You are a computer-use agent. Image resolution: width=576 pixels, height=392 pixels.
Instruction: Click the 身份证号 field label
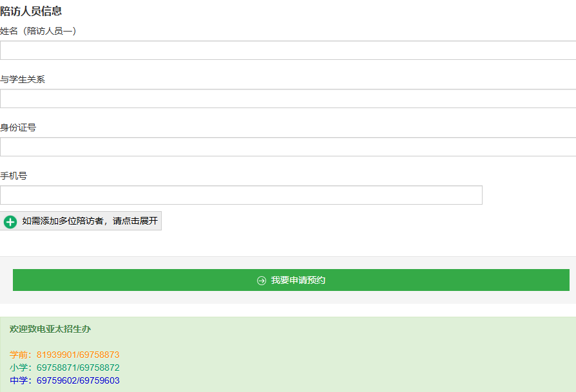click(18, 127)
